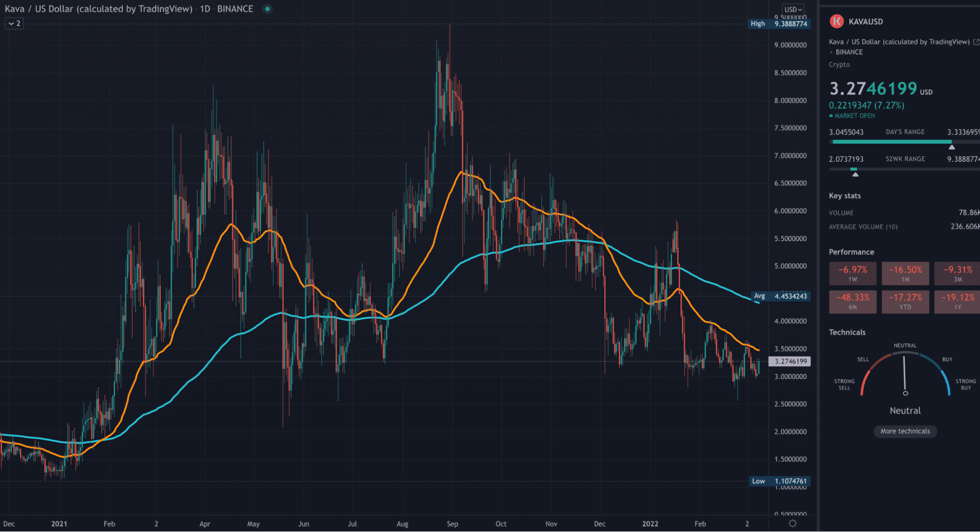The image size is (980, 532).
Task: Click the Nov label on time axis
Action: 552,524
